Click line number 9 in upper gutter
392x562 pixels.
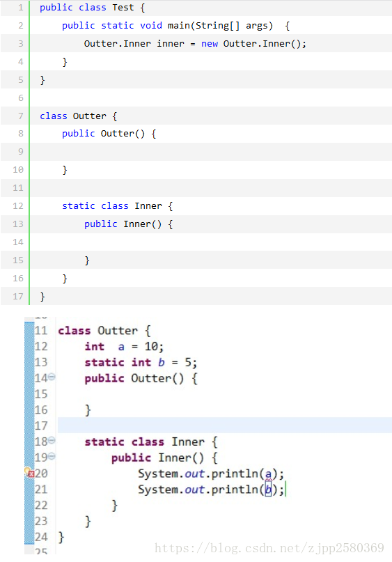click(x=21, y=152)
